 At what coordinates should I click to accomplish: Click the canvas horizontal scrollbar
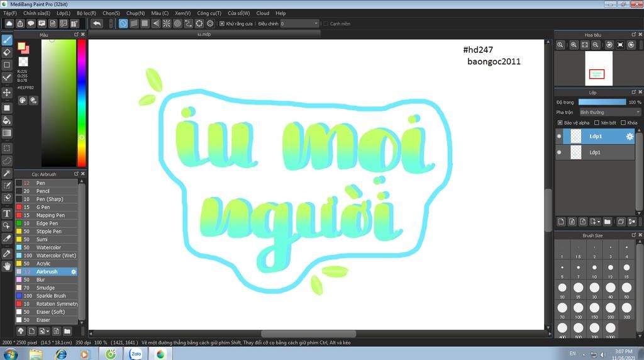(308, 334)
